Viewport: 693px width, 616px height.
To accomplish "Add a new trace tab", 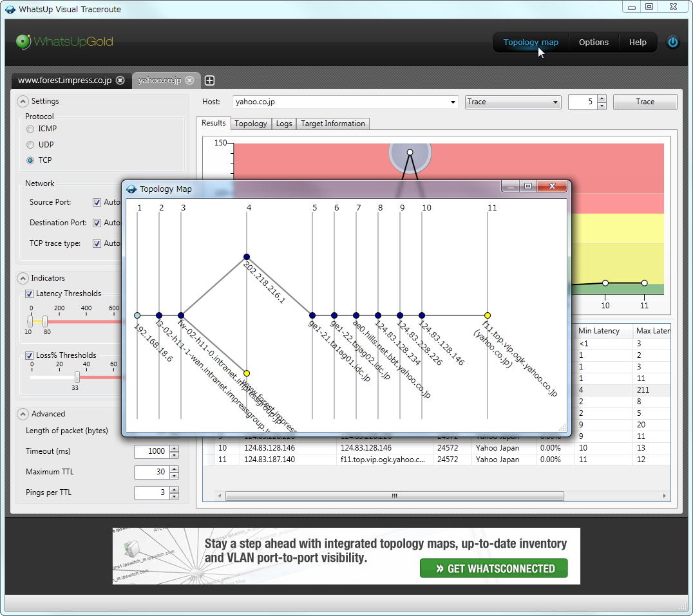I will pyautogui.click(x=210, y=80).
